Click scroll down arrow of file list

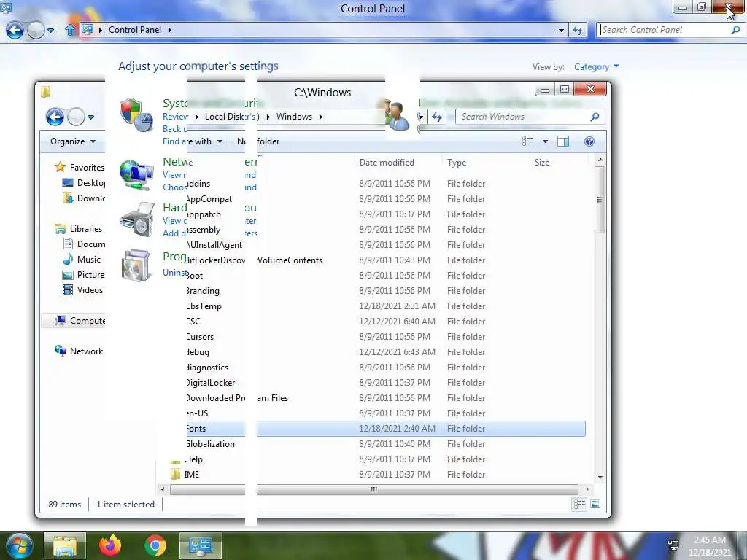tap(600, 477)
